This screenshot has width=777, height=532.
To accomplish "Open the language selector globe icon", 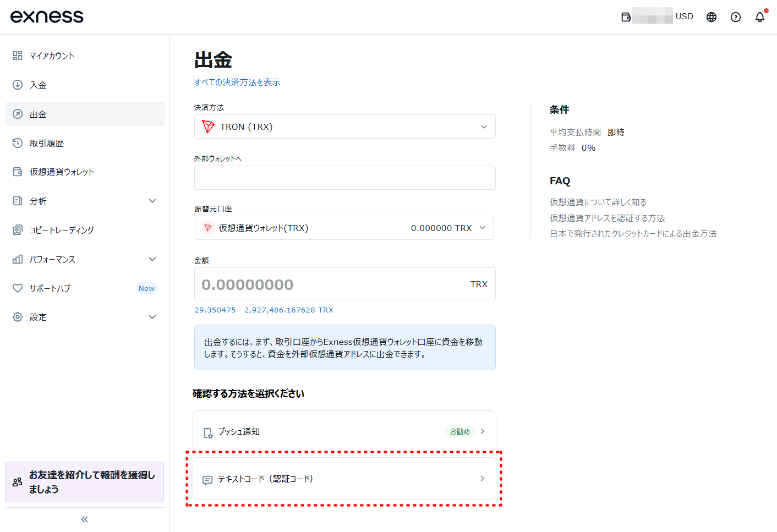I will [x=711, y=17].
